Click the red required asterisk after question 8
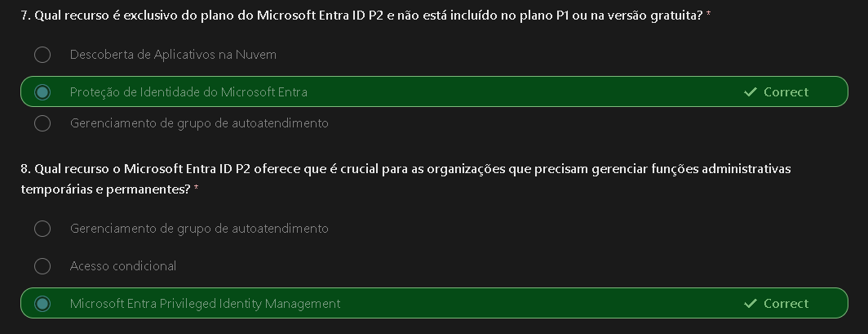 [x=197, y=189]
